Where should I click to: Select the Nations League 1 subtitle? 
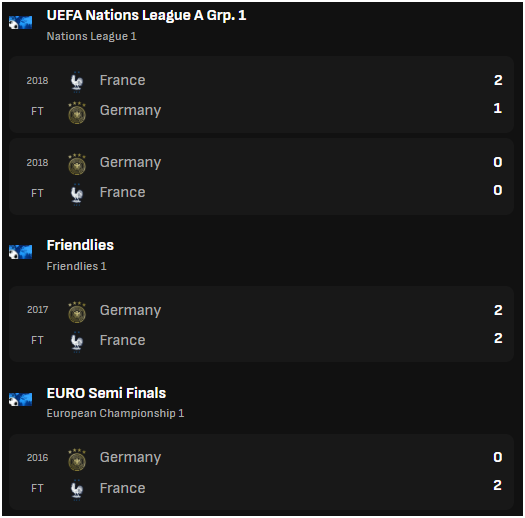(x=91, y=36)
